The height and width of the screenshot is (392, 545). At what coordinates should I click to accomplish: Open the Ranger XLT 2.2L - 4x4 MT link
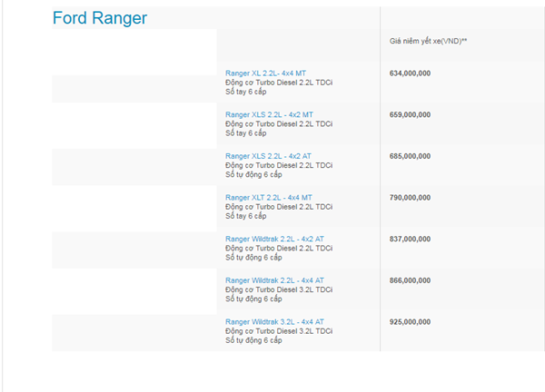point(268,197)
